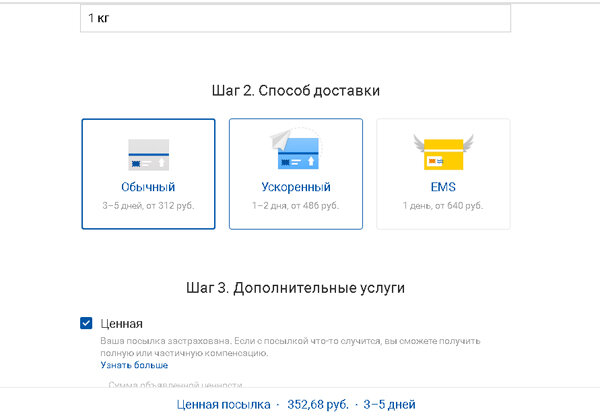
Task: Click the Ваша посылка застрахована description
Action: click(x=290, y=347)
